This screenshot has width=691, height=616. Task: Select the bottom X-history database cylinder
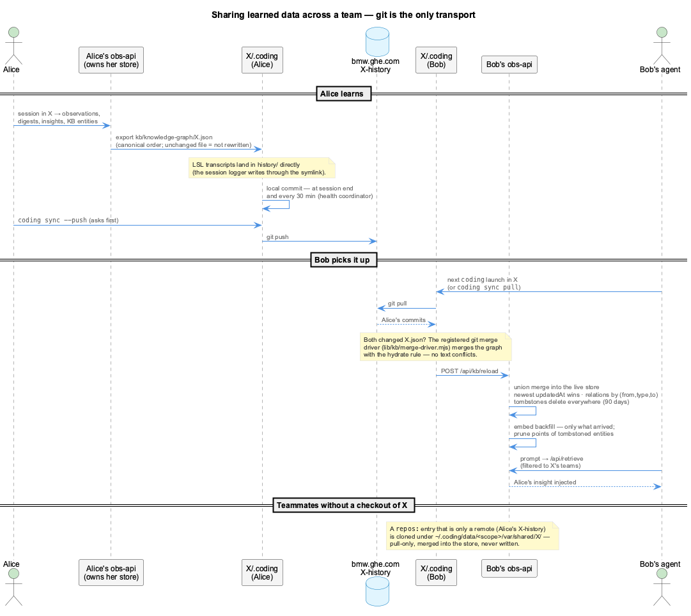click(x=377, y=591)
